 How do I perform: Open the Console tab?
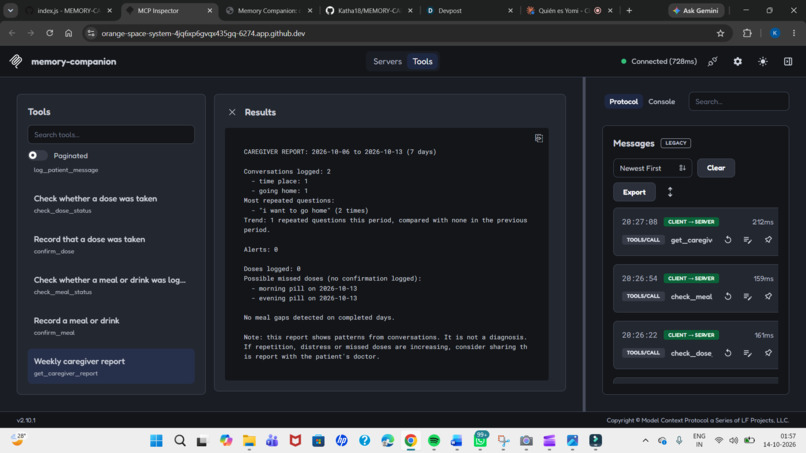(x=662, y=101)
